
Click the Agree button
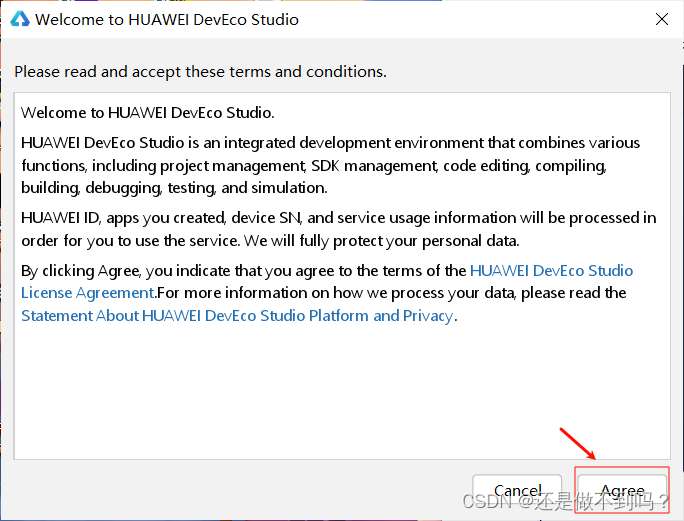pos(622,491)
